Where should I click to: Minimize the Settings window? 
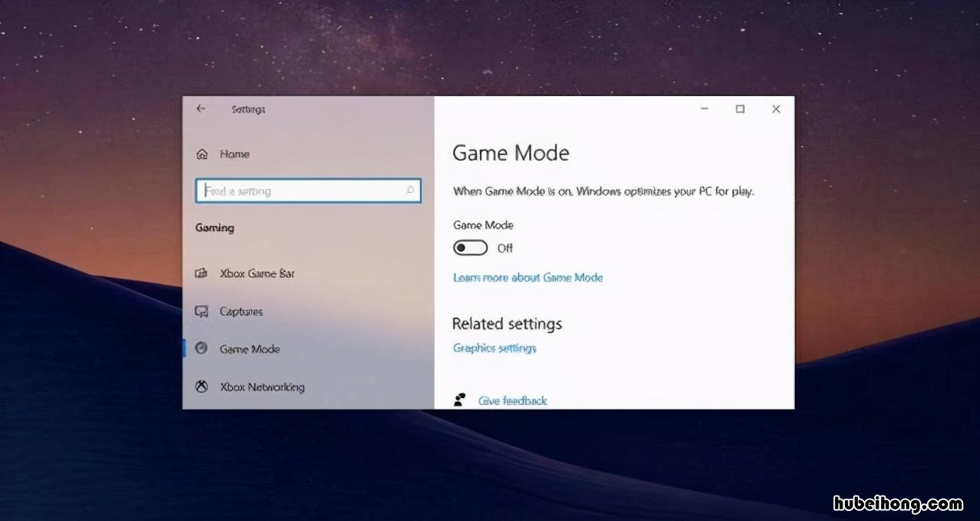[x=704, y=109]
